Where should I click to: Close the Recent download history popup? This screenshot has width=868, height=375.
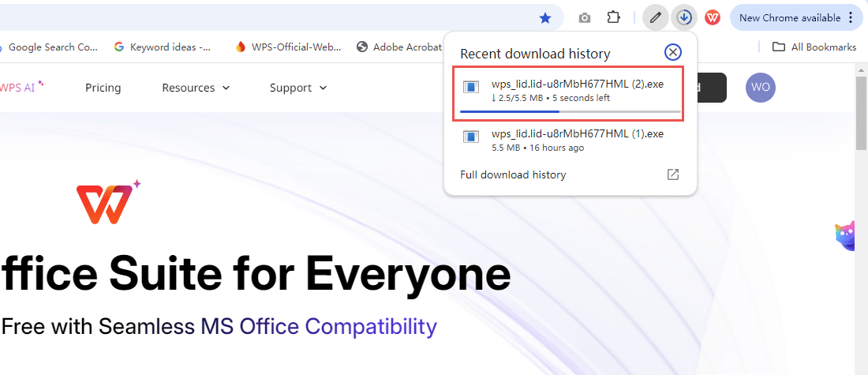pos(672,53)
